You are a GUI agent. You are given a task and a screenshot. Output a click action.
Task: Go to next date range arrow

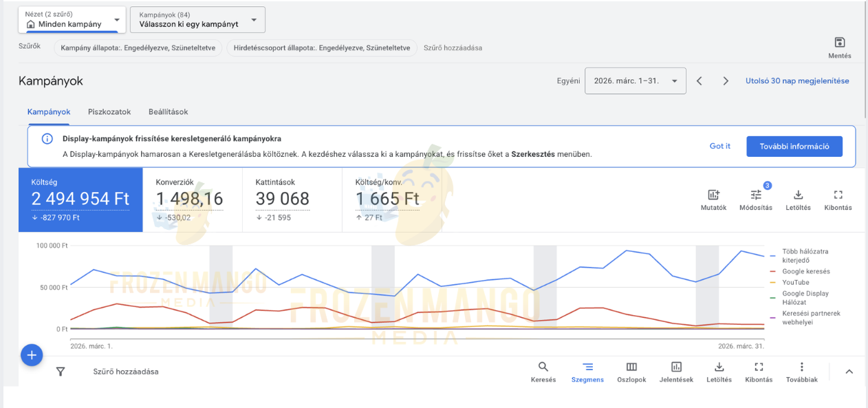726,80
